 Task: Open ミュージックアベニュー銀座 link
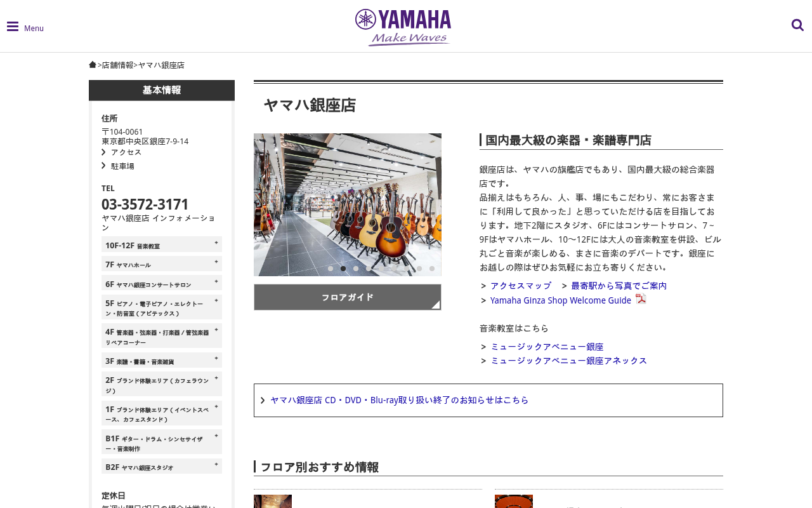(547, 347)
